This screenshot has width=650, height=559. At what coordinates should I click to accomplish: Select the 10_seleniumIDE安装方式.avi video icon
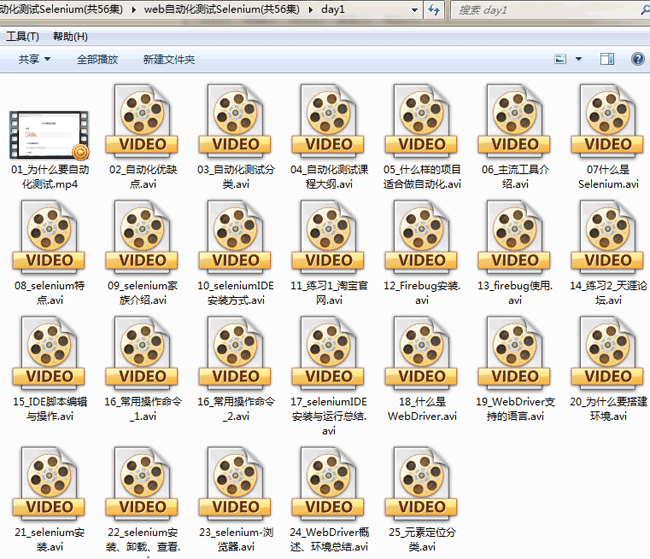point(235,238)
